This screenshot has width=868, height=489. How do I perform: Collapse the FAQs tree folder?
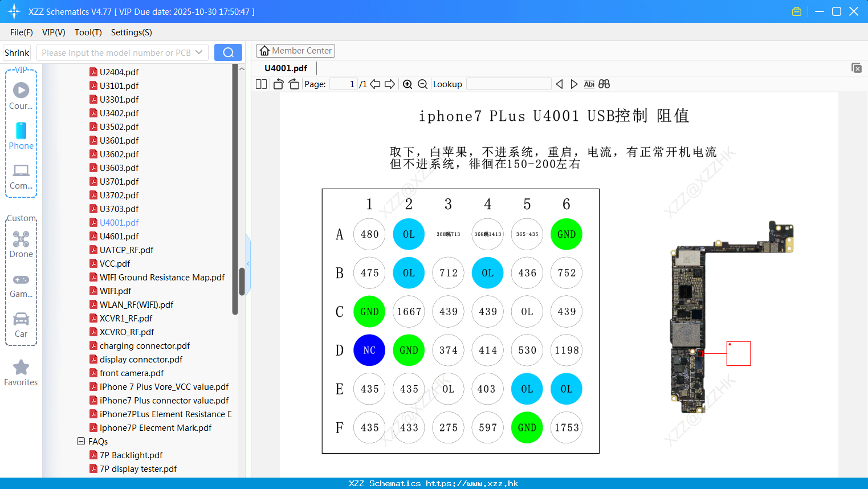(x=81, y=441)
